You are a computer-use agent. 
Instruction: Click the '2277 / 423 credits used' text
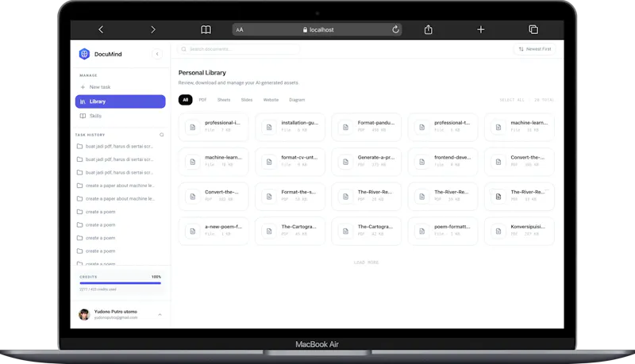tap(98, 289)
